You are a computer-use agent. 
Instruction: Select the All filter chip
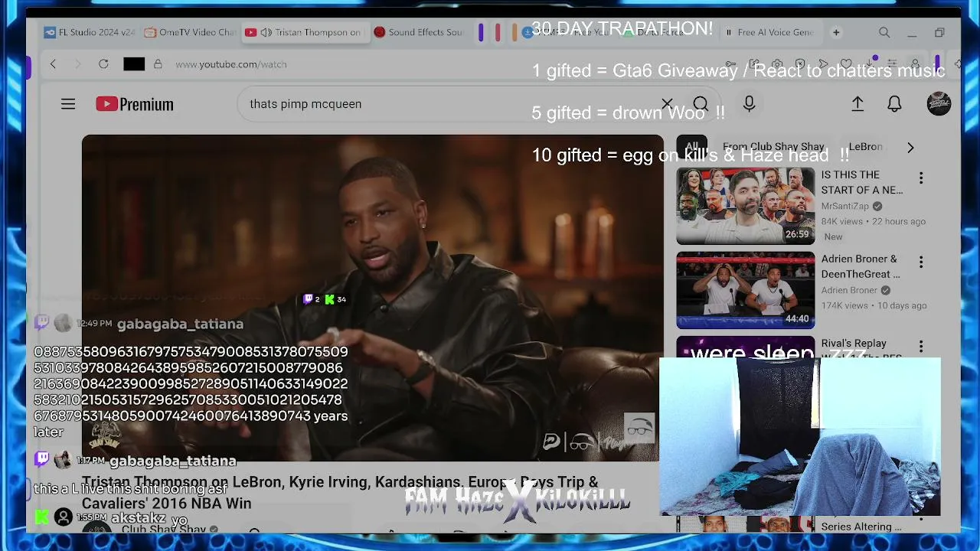(692, 147)
